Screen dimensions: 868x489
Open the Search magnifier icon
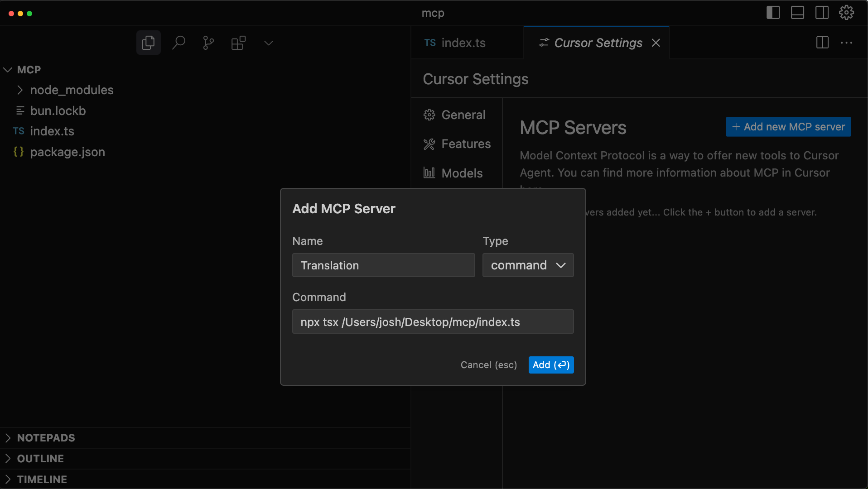tap(178, 43)
